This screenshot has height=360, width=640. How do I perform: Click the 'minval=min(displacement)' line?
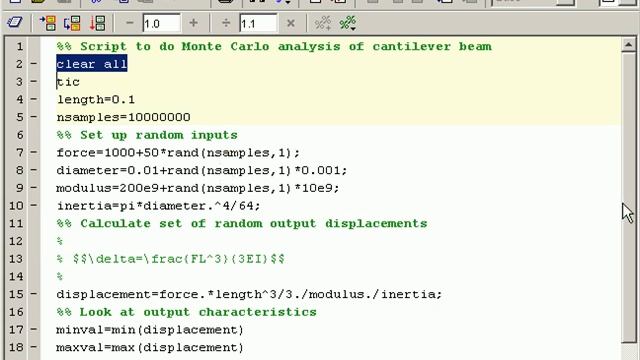[x=150, y=330]
